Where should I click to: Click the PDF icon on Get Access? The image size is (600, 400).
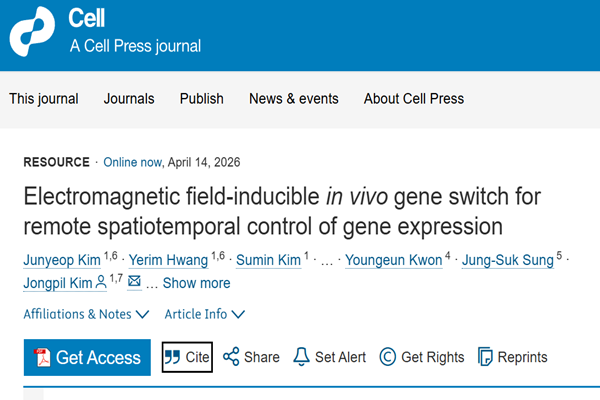coord(43,358)
